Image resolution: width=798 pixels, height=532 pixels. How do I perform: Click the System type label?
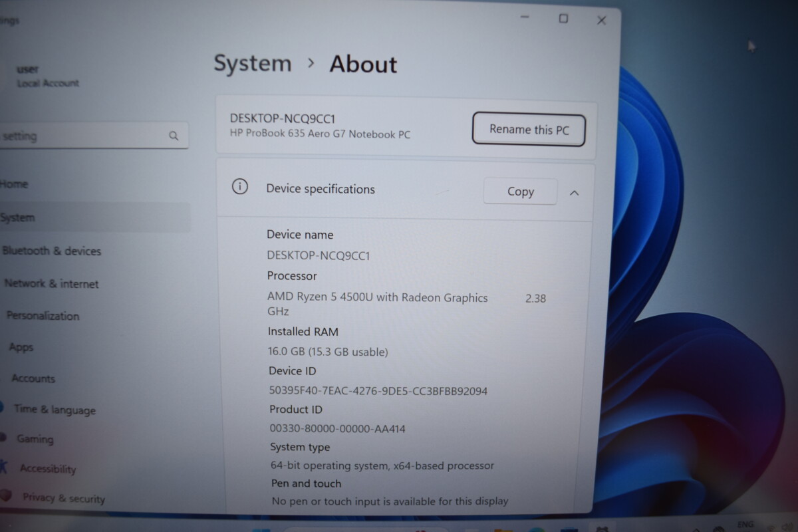[300, 447]
